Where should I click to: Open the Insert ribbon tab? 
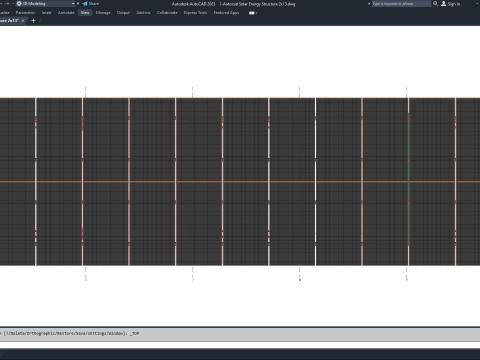coord(47,13)
